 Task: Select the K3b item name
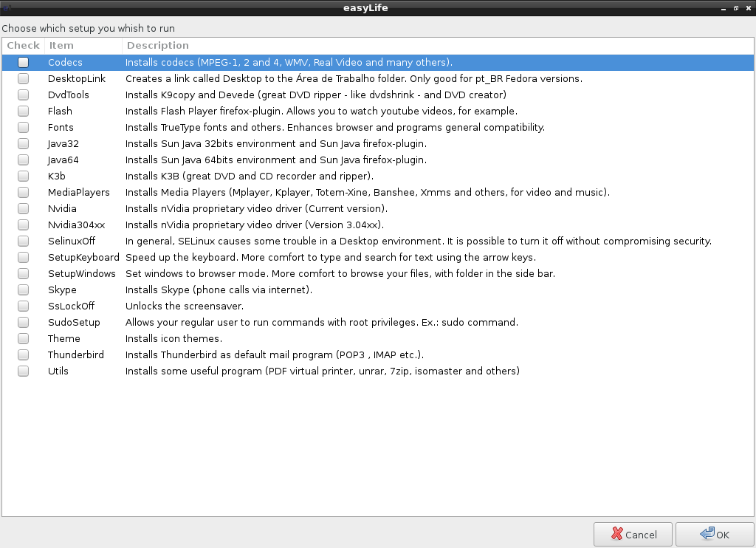[56, 176]
